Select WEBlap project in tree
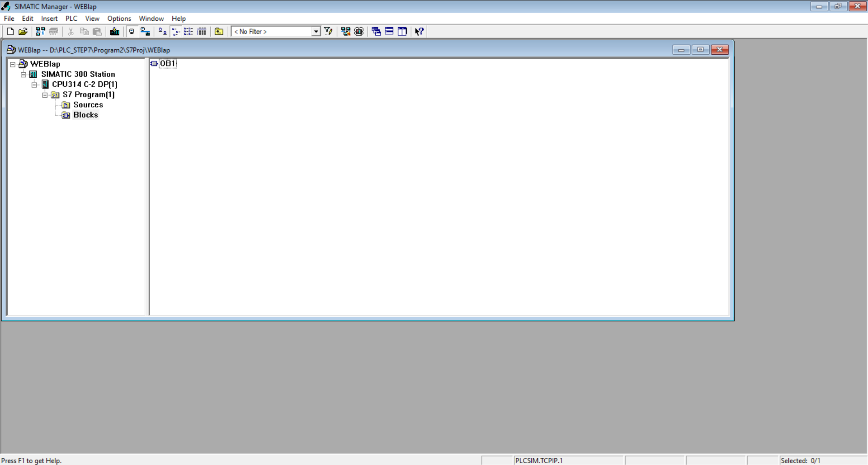868x465 pixels. point(45,64)
